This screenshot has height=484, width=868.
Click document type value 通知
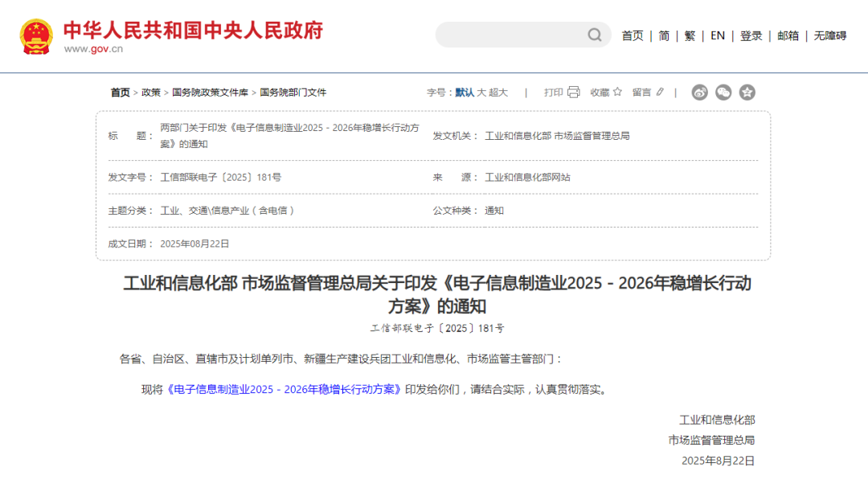tap(493, 211)
